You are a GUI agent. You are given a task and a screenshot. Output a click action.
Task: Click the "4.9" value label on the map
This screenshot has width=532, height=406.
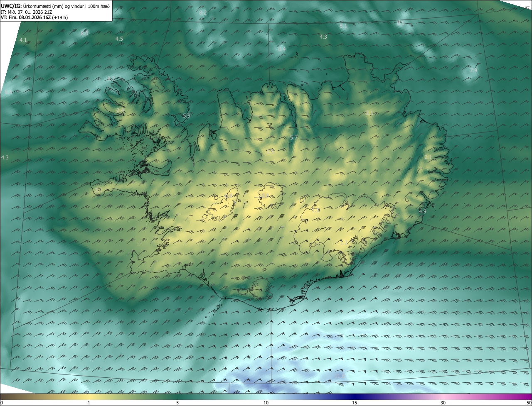tap(423, 211)
